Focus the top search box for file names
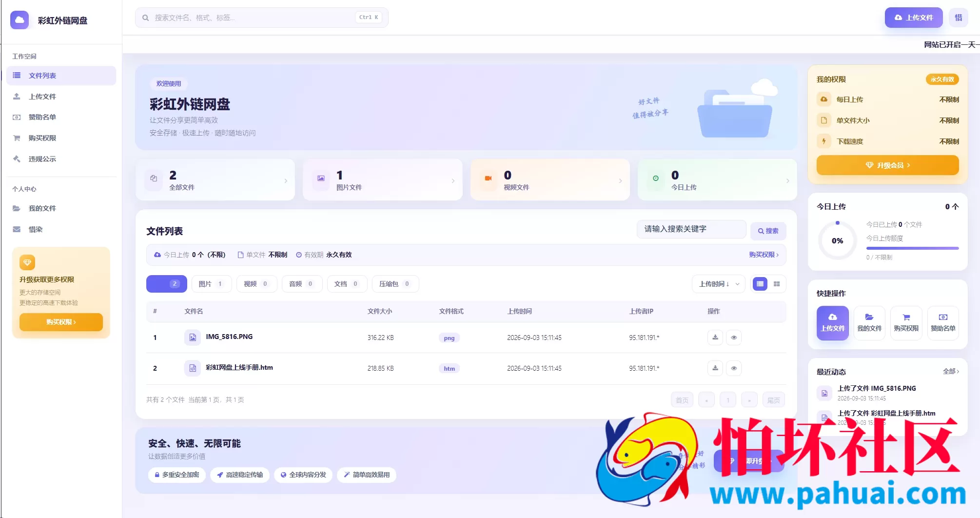Viewport: 980px width, 518px height. tap(262, 18)
